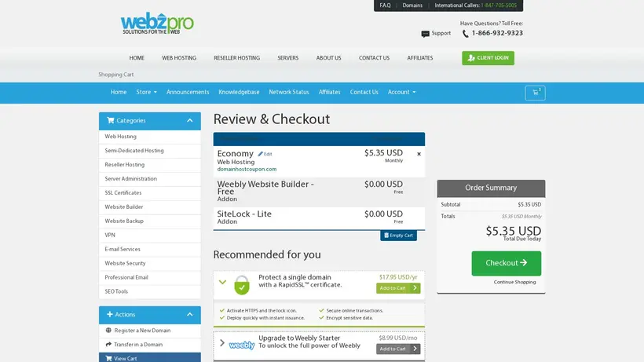This screenshot has height=362, width=644.
Task: Remove Economy item with the x icon
Action: (419, 154)
